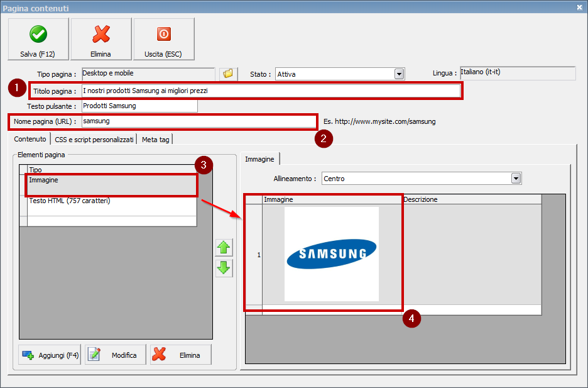Switch to the Meta tag tab
This screenshot has height=388, width=588.
[x=155, y=140]
